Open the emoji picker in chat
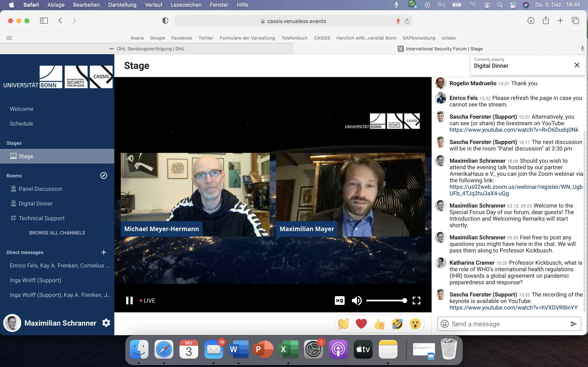This screenshot has width=588, height=367. [444, 324]
